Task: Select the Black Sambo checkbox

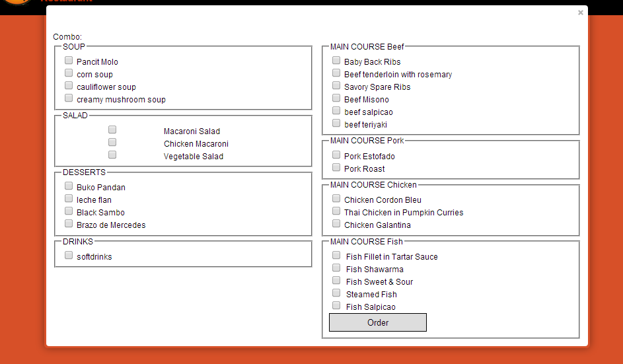Action: [69, 211]
